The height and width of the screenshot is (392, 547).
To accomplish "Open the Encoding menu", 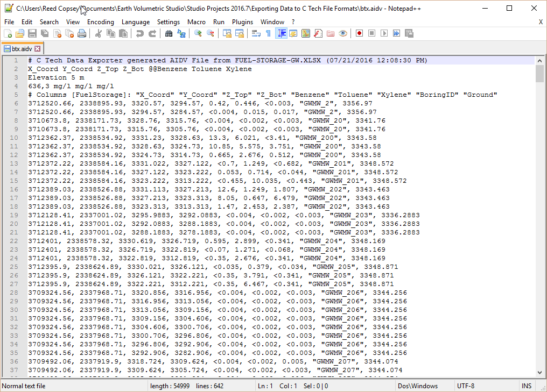I will coord(101,22).
